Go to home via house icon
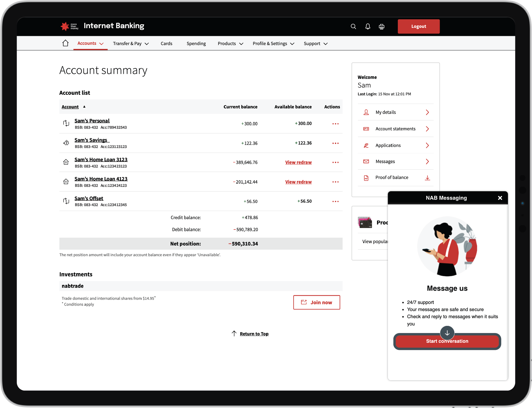 point(65,43)
